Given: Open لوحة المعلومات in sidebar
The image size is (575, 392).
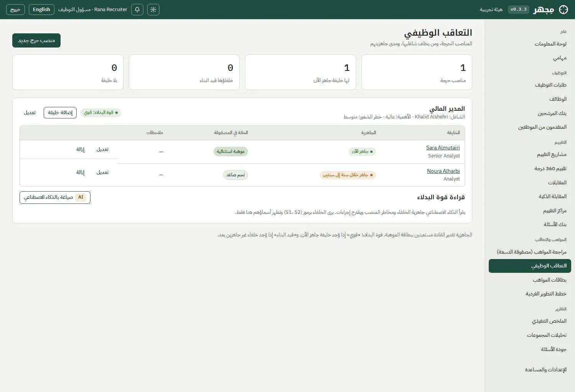Looking at the screenshot, I should tap(530, 44).
